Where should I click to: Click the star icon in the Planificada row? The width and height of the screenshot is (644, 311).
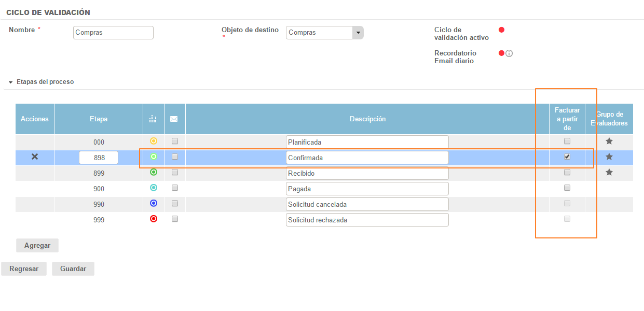609,141
